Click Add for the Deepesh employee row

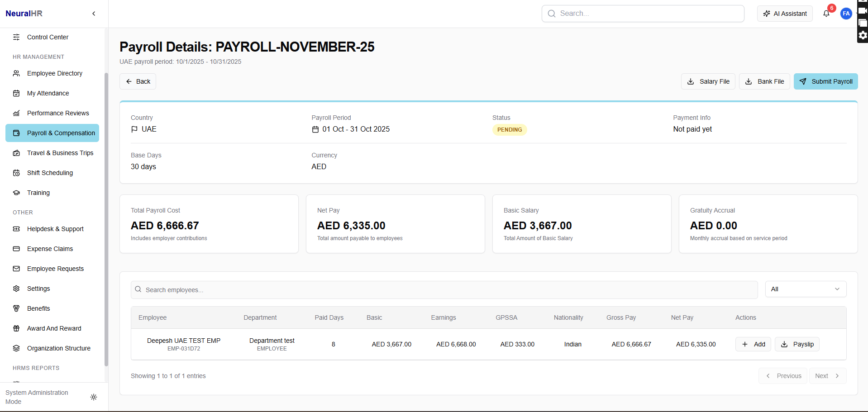coord(753,344)
